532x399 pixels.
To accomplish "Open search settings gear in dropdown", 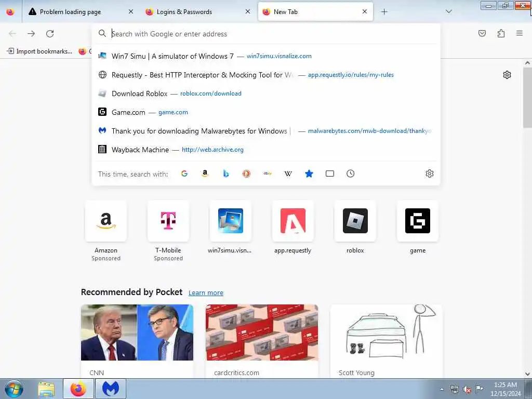I will pos(430,174).
